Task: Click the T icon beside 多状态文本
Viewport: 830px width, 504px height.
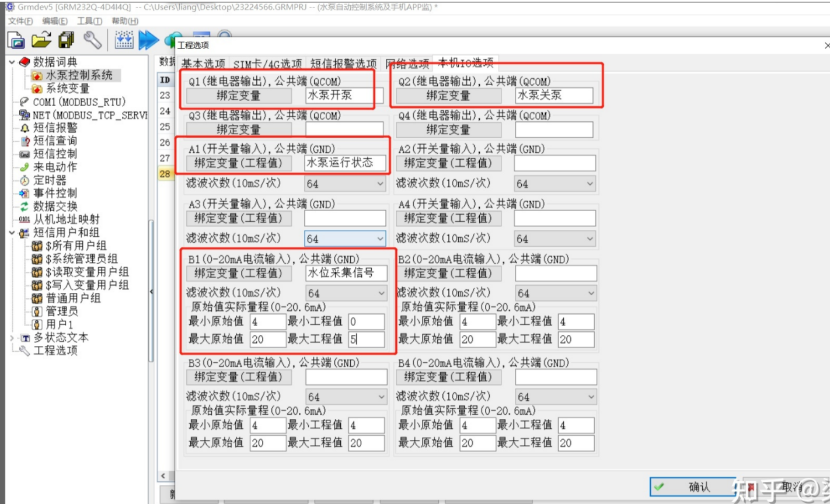Action: 25,338
